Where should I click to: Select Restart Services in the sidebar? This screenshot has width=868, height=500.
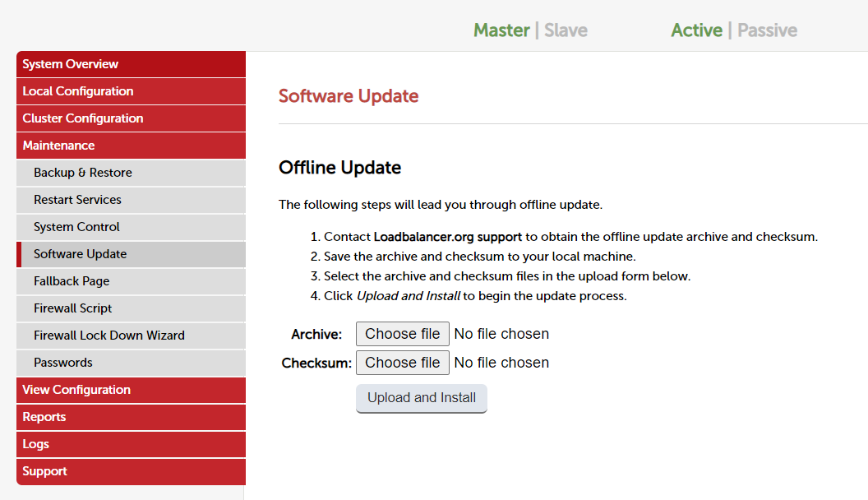click(x=132, y=200)
